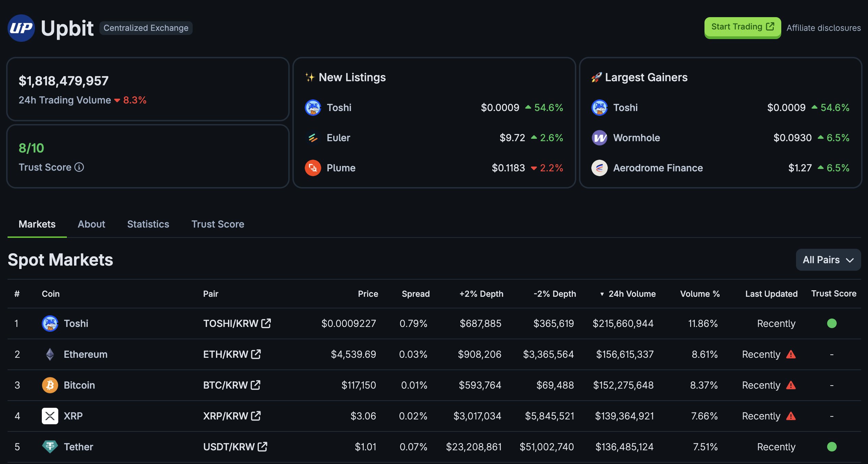Screen dimensions: 868x464
Task: Select the About tab
Action: [x=91, y=224]
